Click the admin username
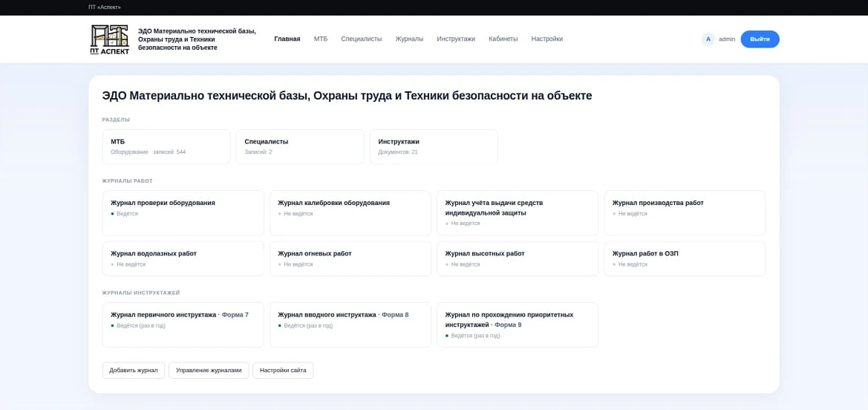868x410 pixels. [727, 39]
